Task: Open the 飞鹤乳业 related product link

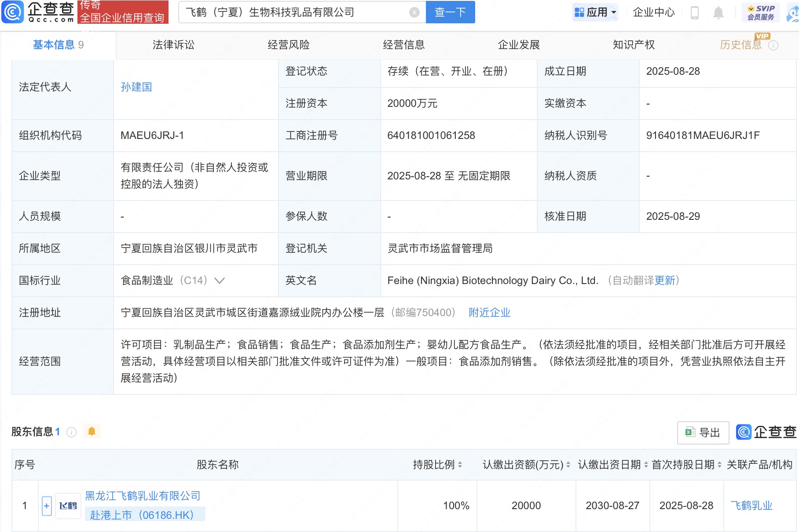Action: pos(751,506)
